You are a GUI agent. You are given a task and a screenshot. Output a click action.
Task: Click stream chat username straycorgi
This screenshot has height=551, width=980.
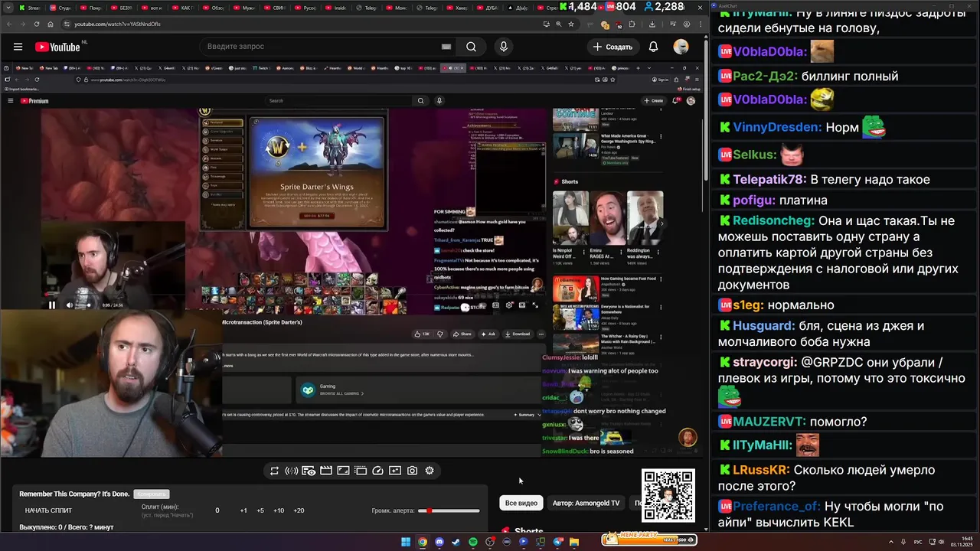point(765,362)
